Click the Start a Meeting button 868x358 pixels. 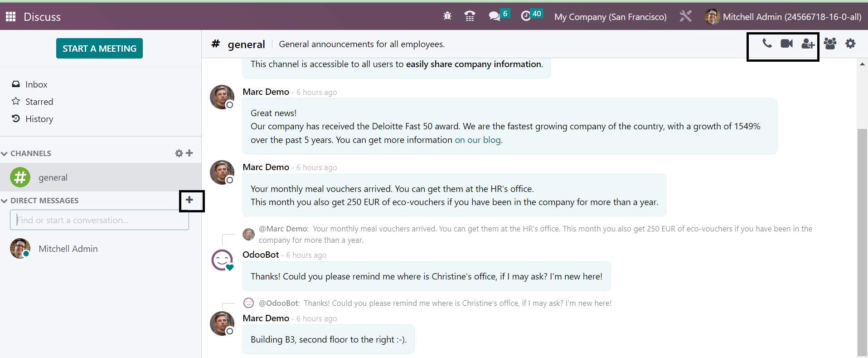[99, 49]
